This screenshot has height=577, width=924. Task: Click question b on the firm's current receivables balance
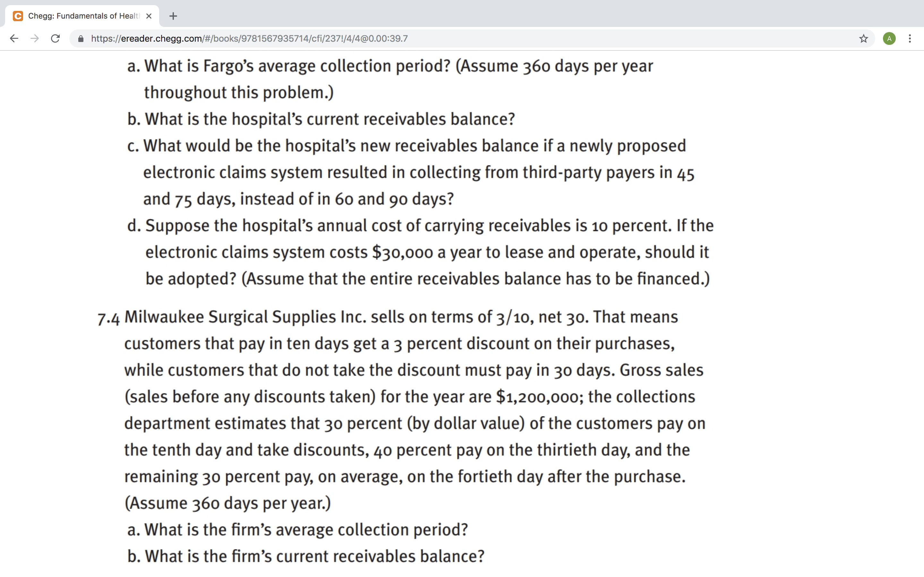pyautogui.click(x=306, y=556)
